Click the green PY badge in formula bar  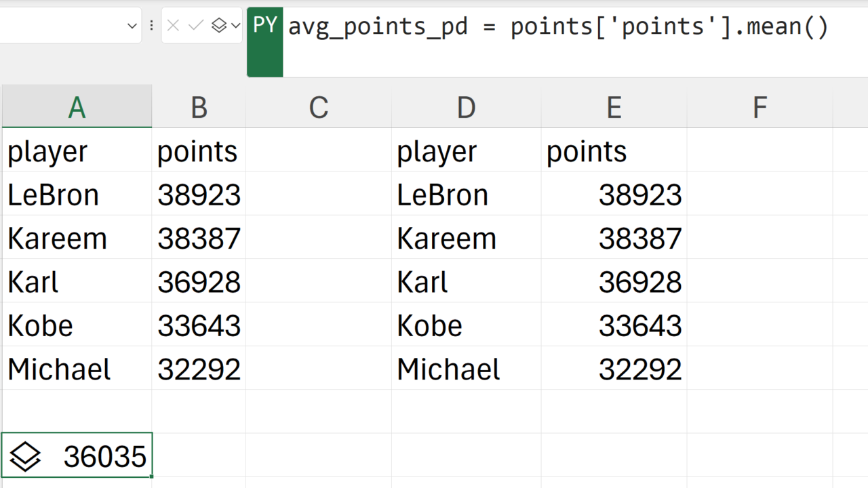click(x=264, y=26)
